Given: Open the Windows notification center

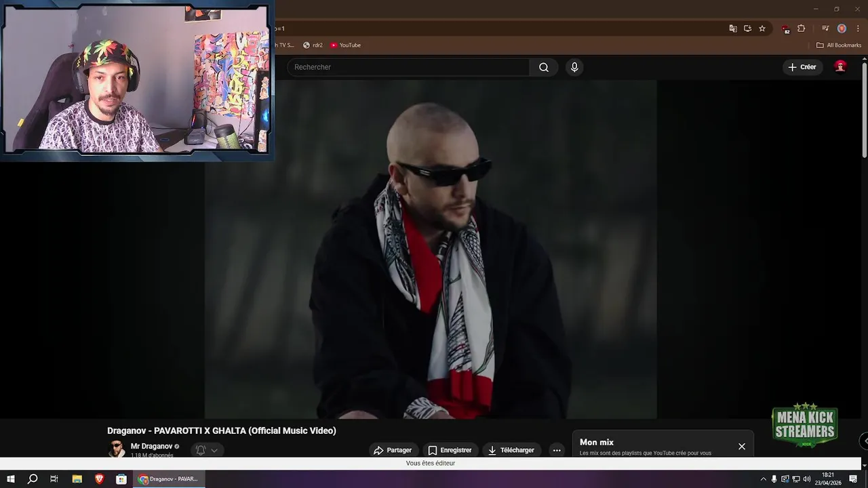Looking at the screenshot, I should pos(853,479).
